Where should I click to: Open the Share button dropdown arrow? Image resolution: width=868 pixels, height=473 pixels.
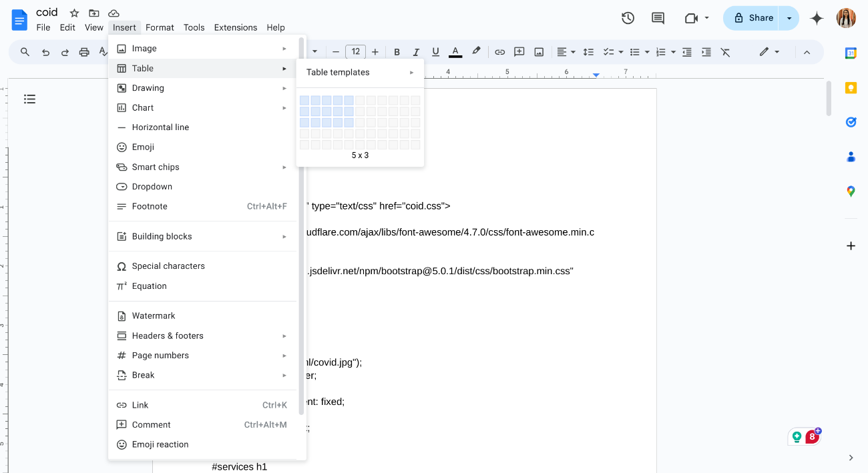coord(789,18)
